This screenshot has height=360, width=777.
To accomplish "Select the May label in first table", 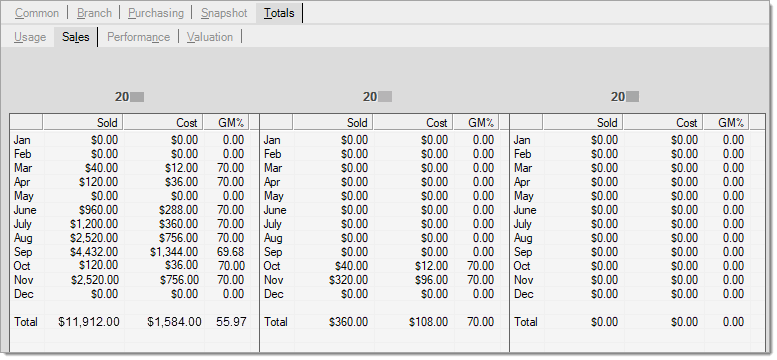I will [24, 196].
